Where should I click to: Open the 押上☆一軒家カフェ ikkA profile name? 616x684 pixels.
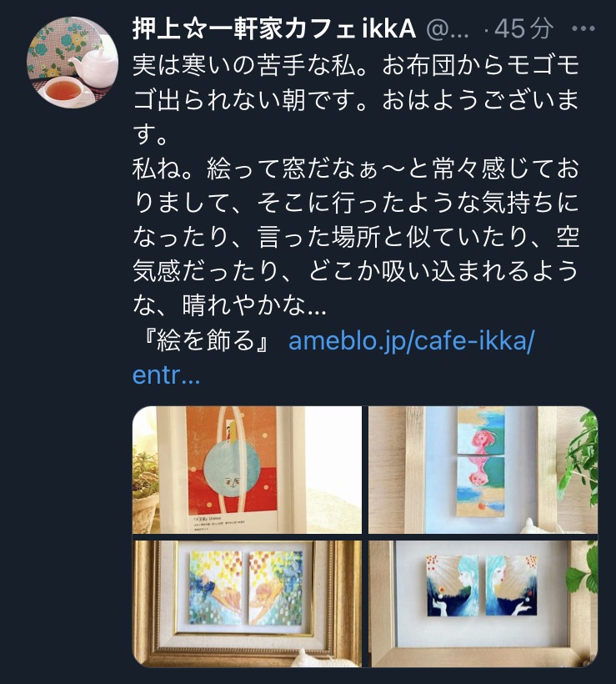point(274,29)
